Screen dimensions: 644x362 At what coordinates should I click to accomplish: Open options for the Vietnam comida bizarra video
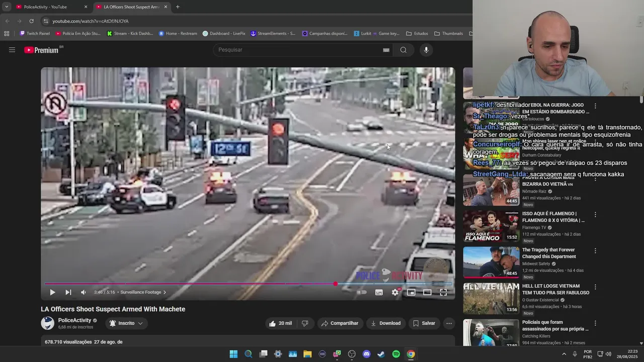[595, 178]
